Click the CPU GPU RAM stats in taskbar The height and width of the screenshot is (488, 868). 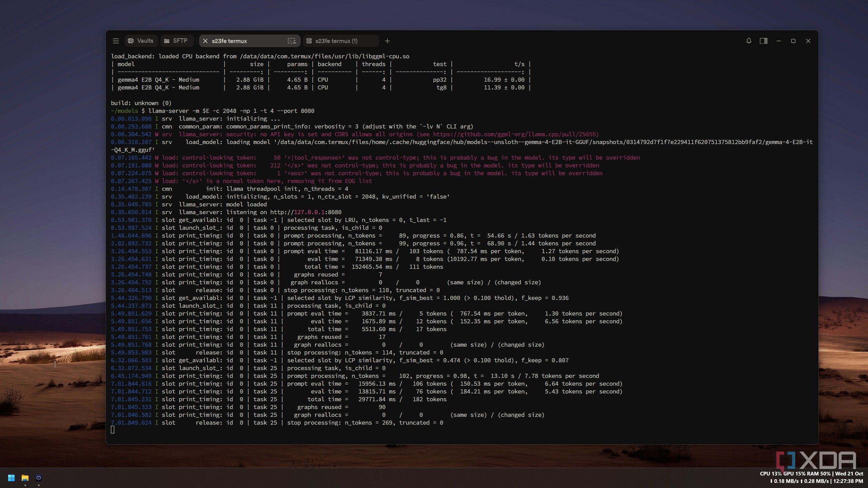[x=795, y=474]
